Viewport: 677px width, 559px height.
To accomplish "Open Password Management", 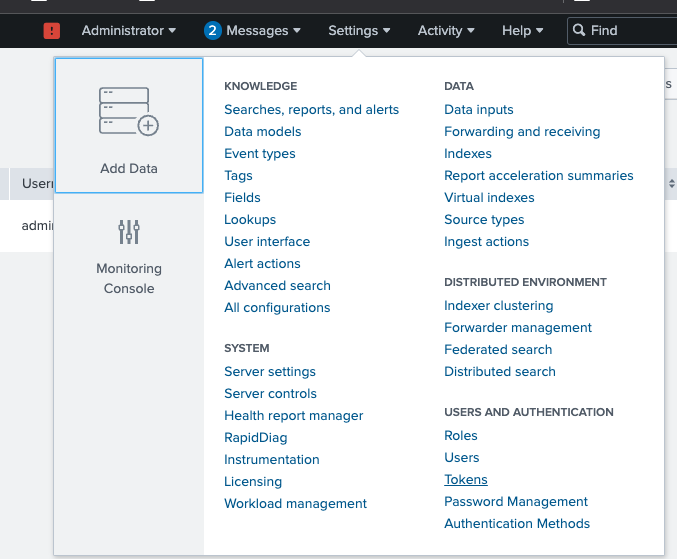I will pyautogui.click(x=516, y=502).
